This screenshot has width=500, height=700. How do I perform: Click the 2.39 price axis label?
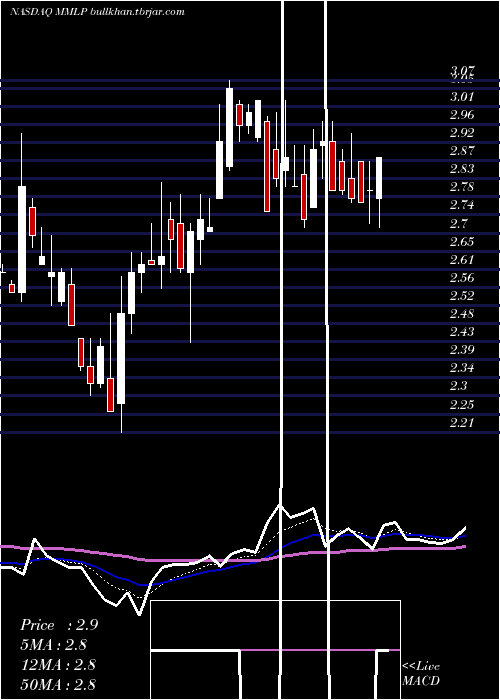(462, 350)
